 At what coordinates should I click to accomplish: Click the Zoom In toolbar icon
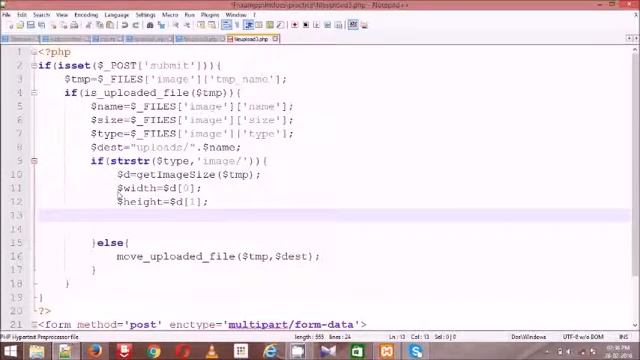point(176,25)
